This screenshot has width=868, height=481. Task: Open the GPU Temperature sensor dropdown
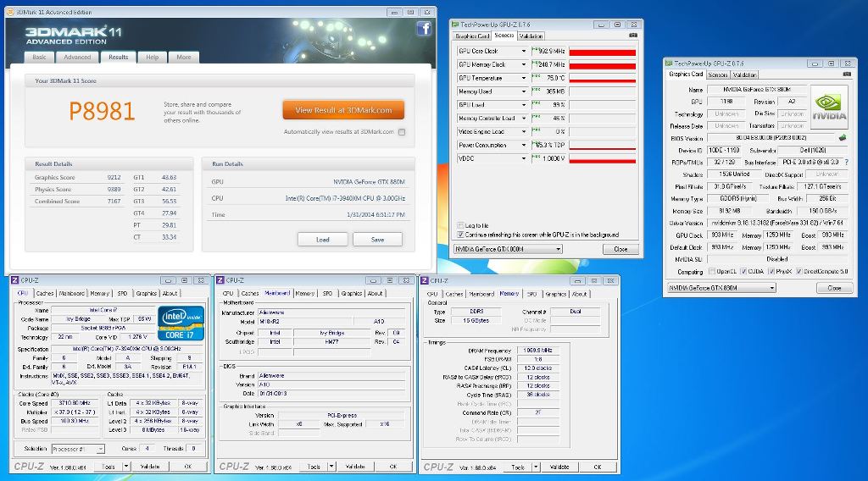(x=524, y=78)
